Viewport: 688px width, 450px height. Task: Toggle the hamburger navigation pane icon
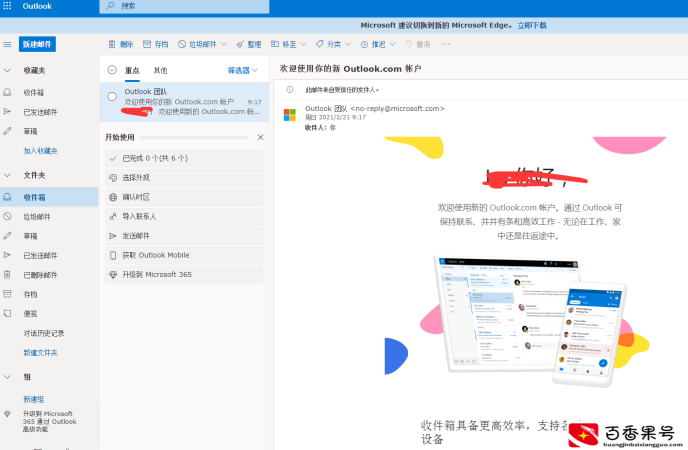7,44
